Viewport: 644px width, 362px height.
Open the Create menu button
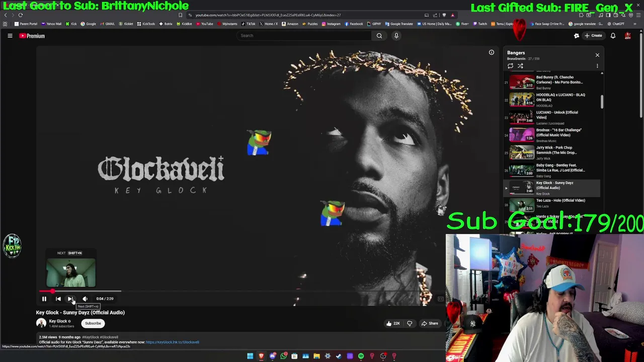pyautogui.click(x=593, y=36)
